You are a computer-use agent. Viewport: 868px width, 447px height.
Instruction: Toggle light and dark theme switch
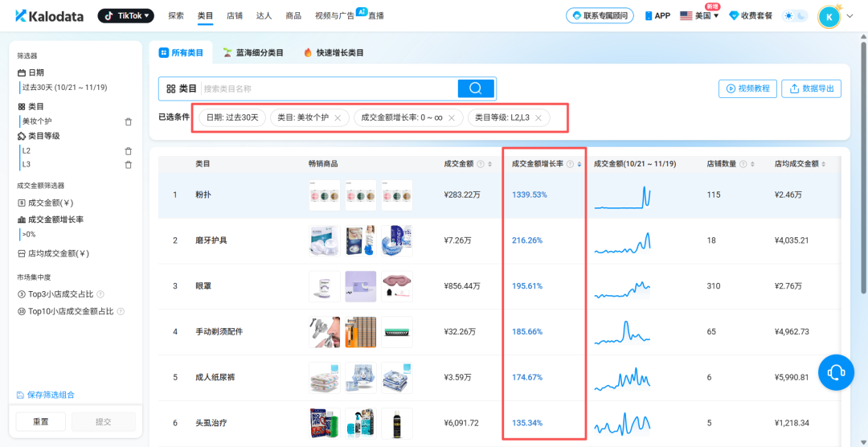pyautogui.click(x=795, y=16)
